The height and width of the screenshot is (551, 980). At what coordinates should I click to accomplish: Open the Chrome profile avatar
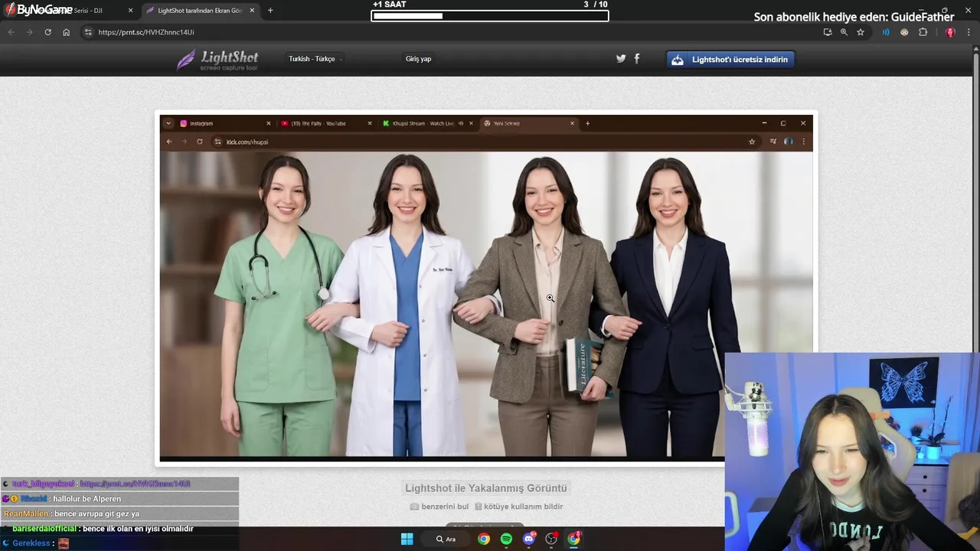(950, 32)
